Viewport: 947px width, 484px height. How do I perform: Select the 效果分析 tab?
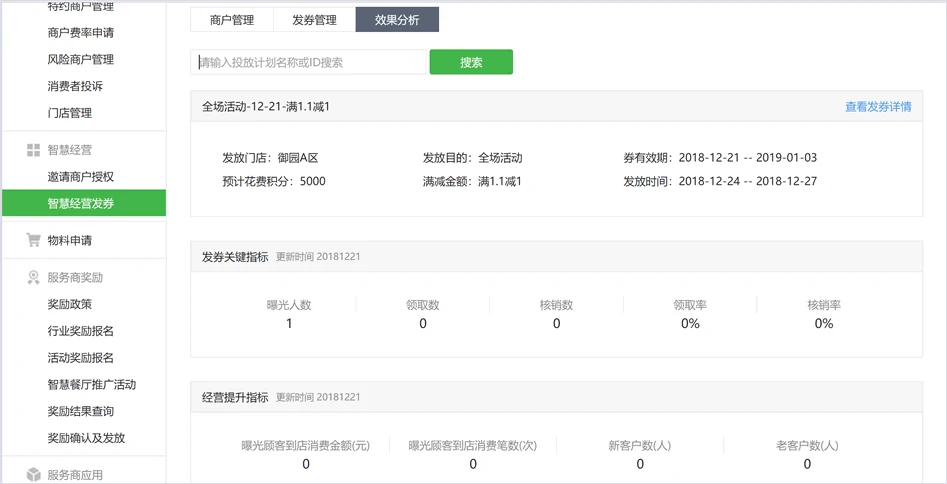pos(397,20)
